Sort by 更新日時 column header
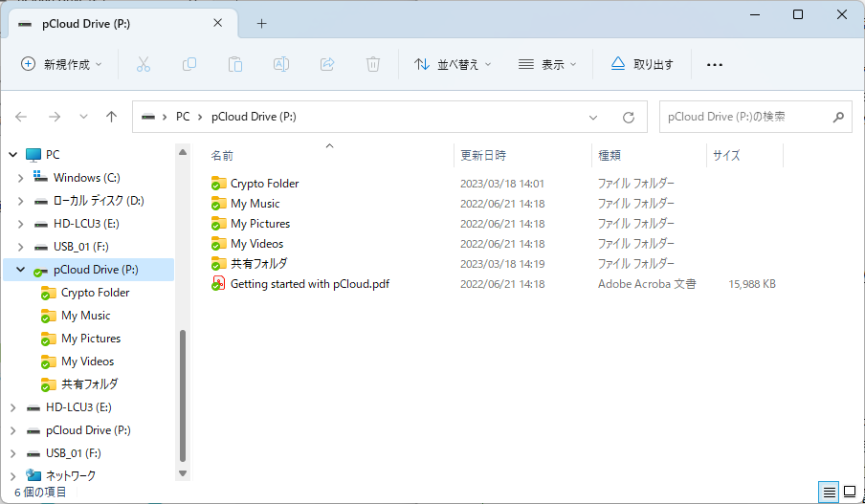The width and height of the screenshot is (865, 504). click(521, 156)
